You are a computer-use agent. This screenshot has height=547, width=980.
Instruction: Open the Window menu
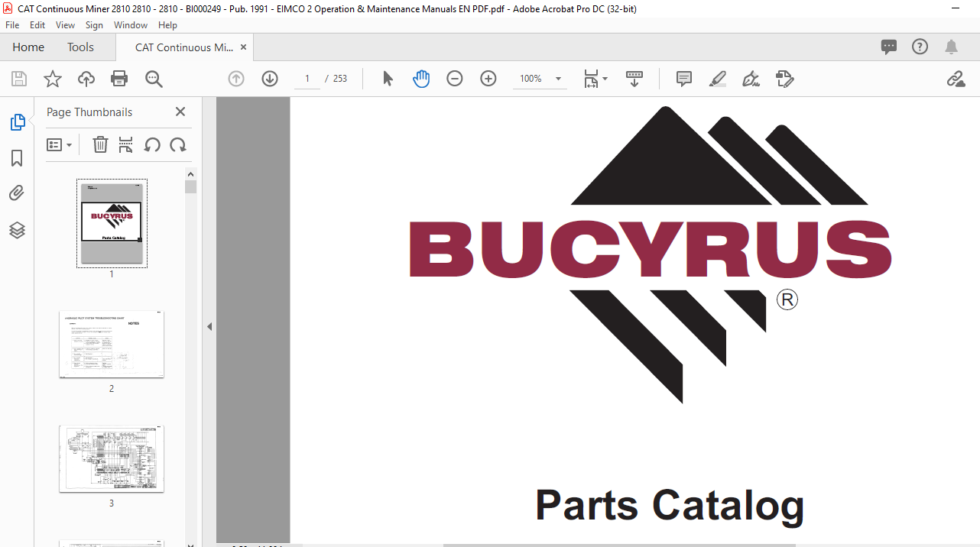click(131, 25)
